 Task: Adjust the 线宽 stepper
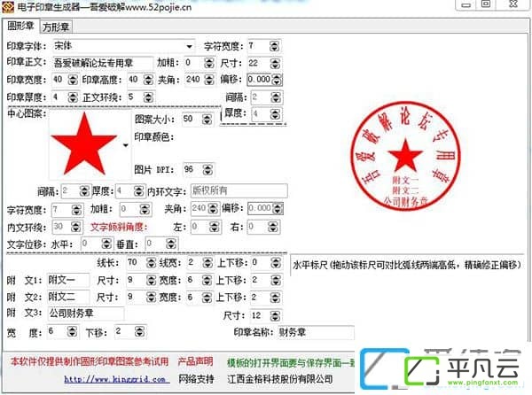[207, 262]
